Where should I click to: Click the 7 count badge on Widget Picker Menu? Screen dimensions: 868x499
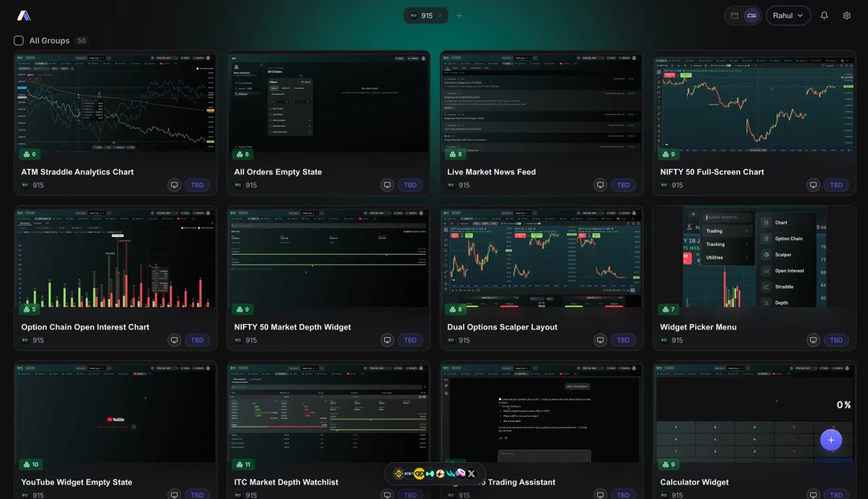click(x=669, y=309)
